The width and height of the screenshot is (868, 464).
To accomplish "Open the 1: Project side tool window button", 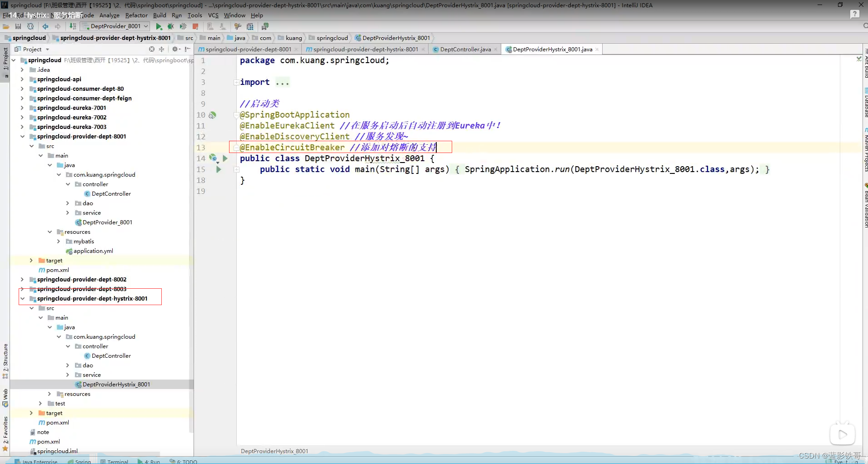I will click(5, 59).
